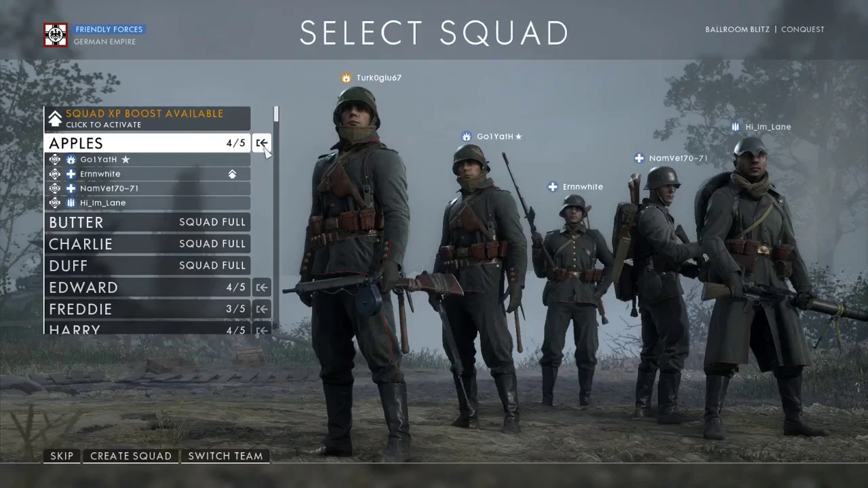Click the join arrow icon for Freddie squad
Screen dimensions: 868x488
click(x=262, y=309)
